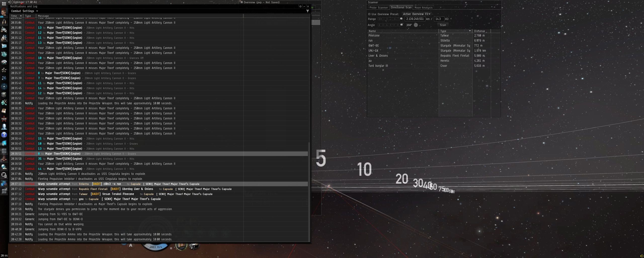Image resolution: width=644 pixels, height=258 pixels.
Task: Open the globe icon in the Neocom sidebar
Action: 4,167
